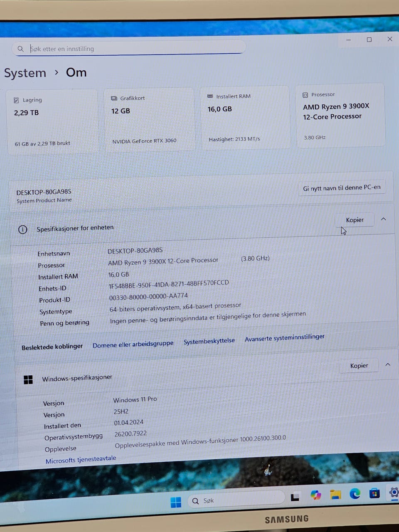Viewport: 399px width, 532px height.
Task: Click the Grafikkort icon
Action: tap(114, 99)
